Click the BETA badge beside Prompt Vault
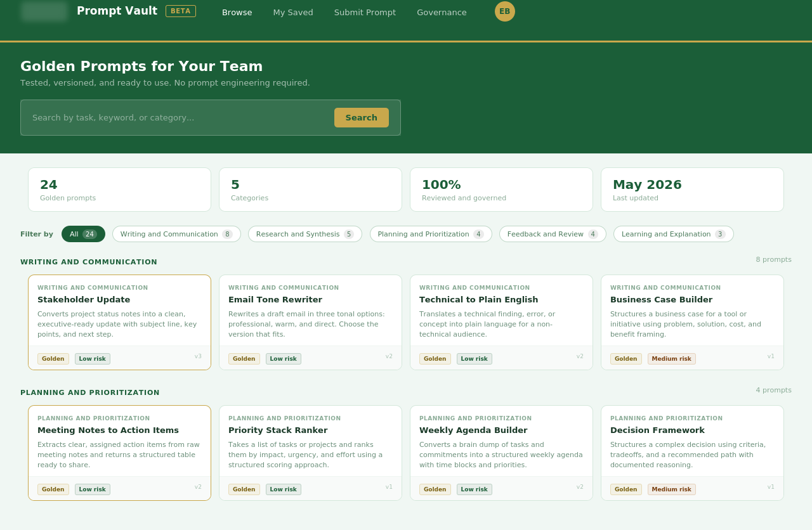Image resolution: width=812 pixels, height=530 pixels. point(181,11)
